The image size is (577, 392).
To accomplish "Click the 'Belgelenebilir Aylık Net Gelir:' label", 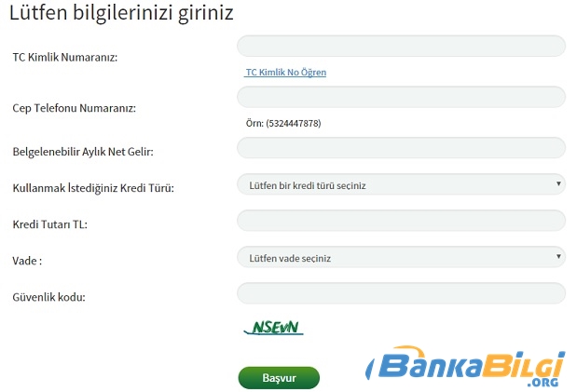I will [83, 152].
